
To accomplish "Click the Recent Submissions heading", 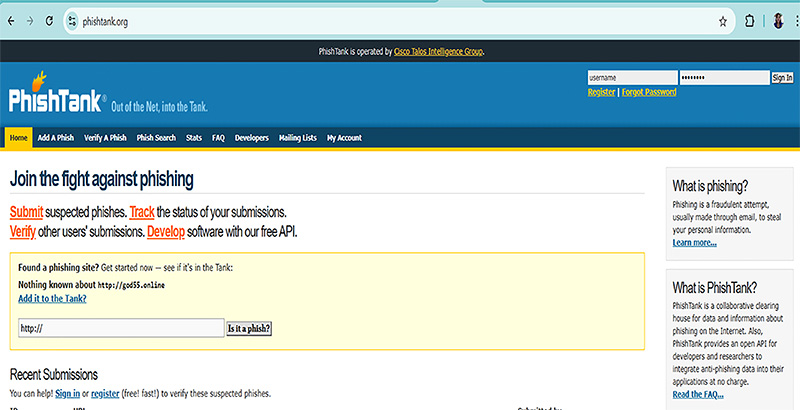I will point(54,375).
